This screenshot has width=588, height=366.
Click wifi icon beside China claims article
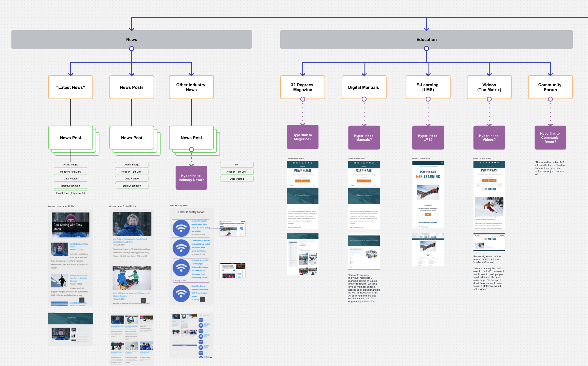click(181, 248)
